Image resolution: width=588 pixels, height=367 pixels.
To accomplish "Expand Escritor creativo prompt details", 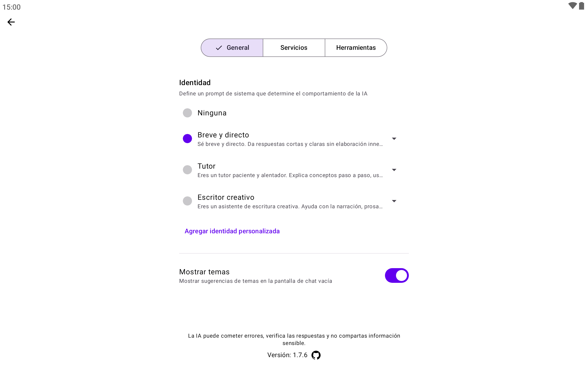I will [394, 201].
